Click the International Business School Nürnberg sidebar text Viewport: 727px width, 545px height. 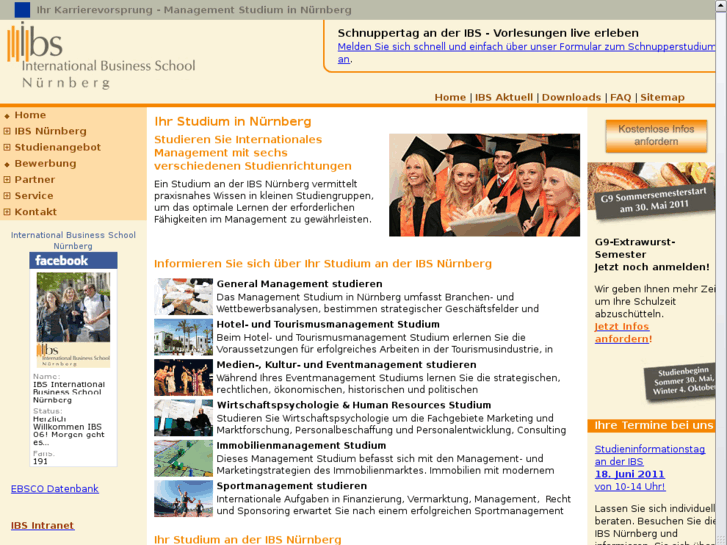pos(73,240)
